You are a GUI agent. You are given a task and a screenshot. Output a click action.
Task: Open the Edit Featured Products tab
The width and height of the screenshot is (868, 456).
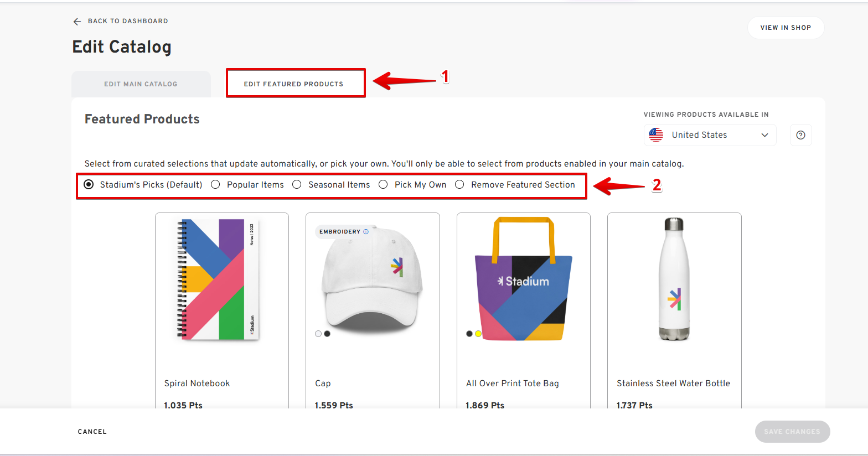[x=293, y=84]
